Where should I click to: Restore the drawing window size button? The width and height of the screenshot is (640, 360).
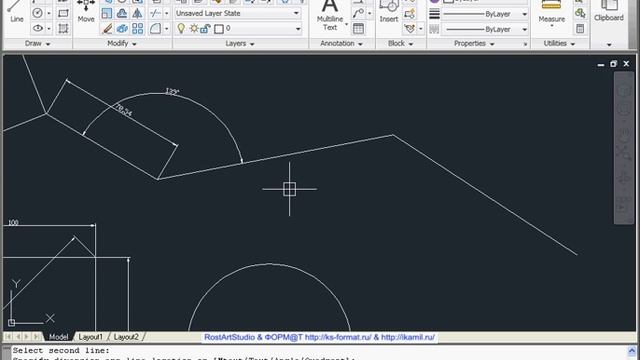[x=613, y=64]
